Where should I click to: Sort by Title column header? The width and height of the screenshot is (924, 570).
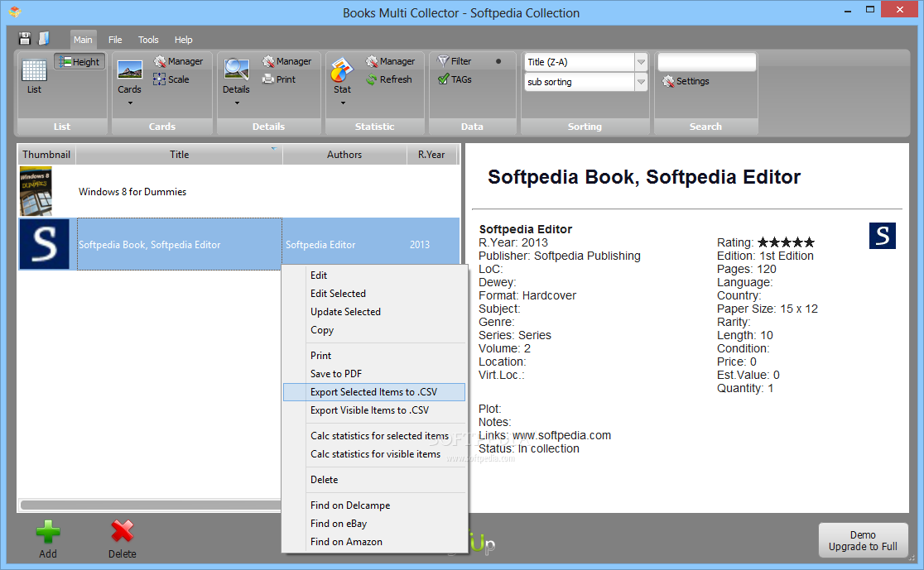tap(180, 154)
